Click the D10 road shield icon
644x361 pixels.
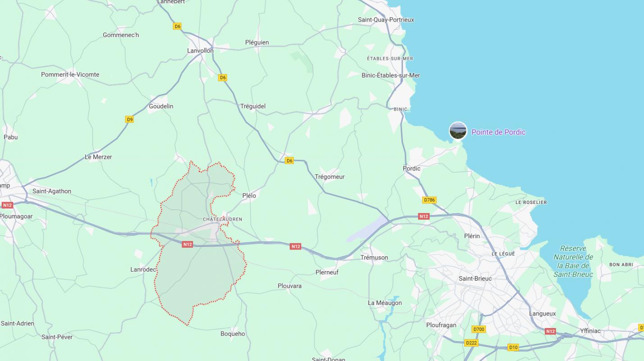(513, 347)
